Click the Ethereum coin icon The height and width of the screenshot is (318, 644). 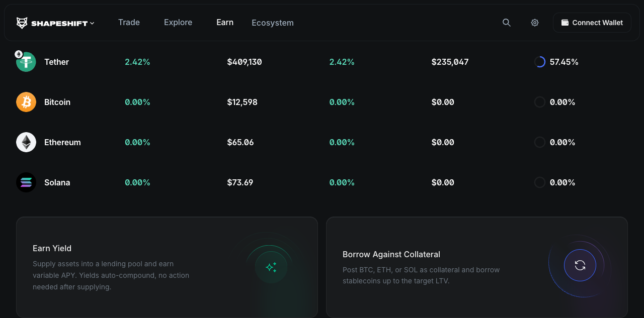[x=26, y=142]
